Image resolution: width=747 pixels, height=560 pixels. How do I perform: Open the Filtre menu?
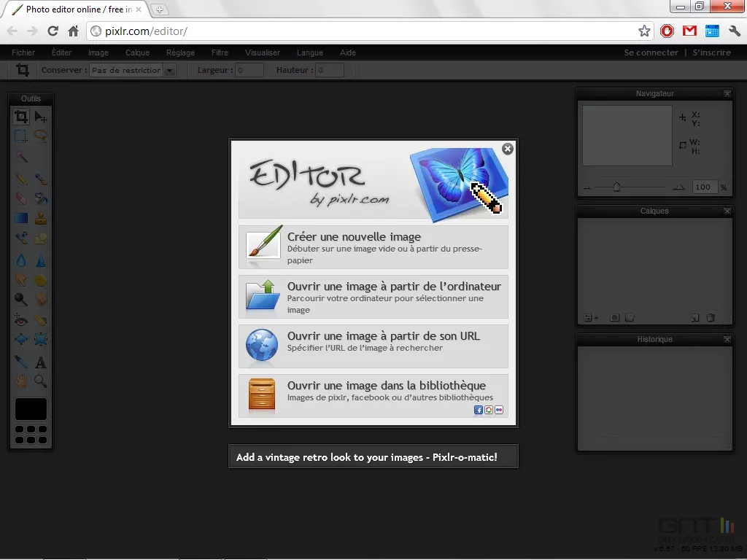pos(220,52)
